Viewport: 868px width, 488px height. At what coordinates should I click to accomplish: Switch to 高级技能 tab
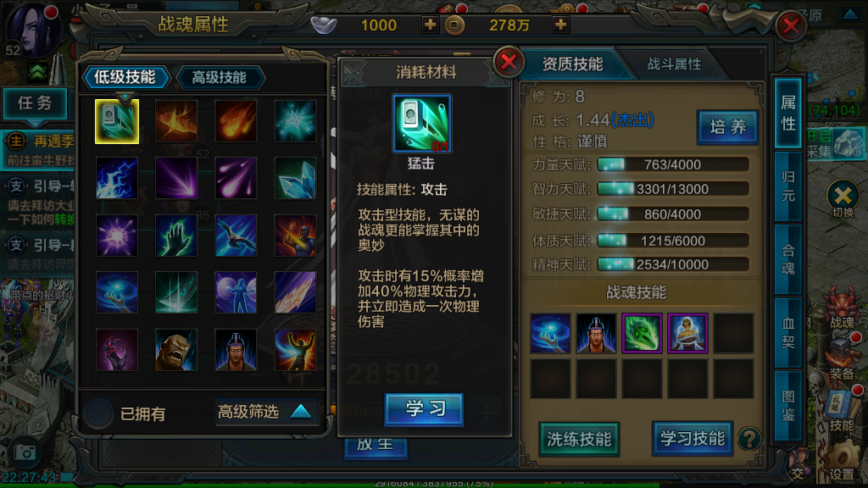220,77
